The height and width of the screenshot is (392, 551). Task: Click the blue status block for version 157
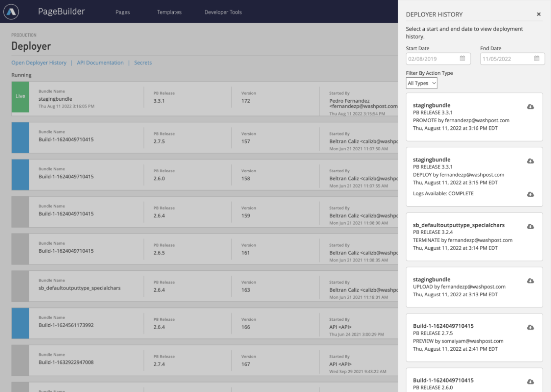click(x=20, y=138)
